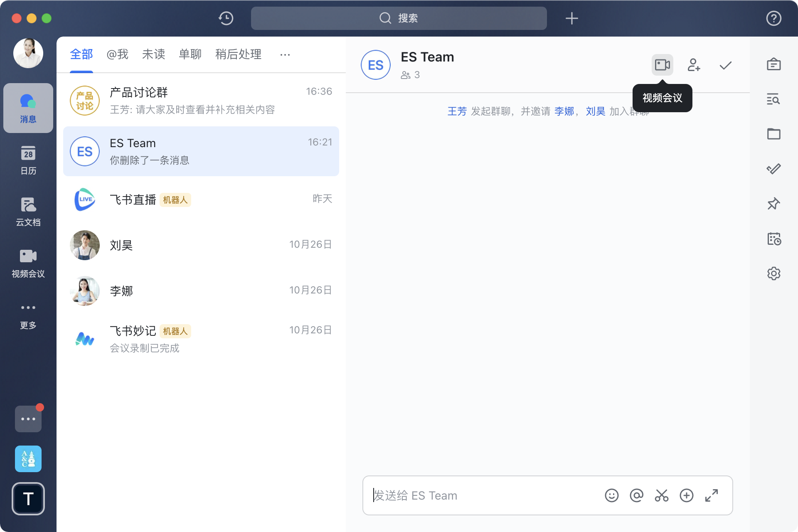Viewport: 798px width, 532px height.
Task: Open the history clock icon in the title bar
Action: (x=226, y=18)
